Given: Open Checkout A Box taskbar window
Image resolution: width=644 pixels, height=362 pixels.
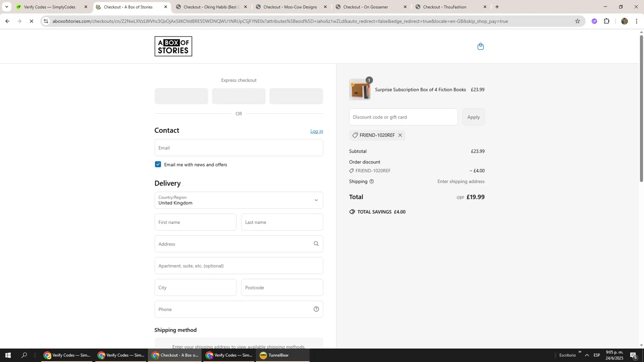Looking at the screenshot, I should point(175,355).
